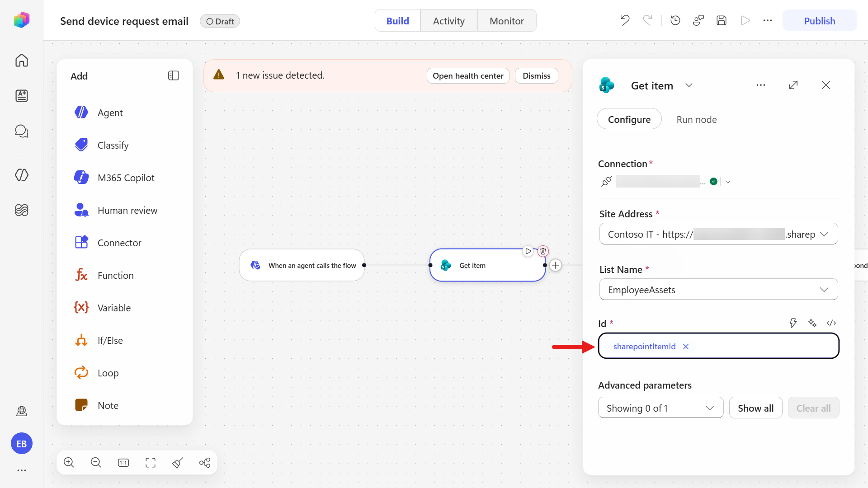This screenshot has height=488, width=868.
Task: Run the flow with top play icon
Action: (745, 20)
